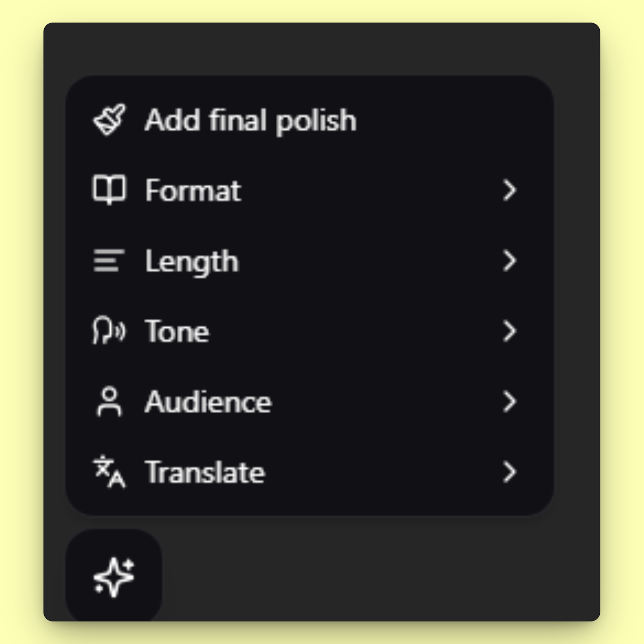Click the open book Format icon
Image resolution: width=644 pixels, height=644 pixels.
pyautogui.click(x=109, y=189)
